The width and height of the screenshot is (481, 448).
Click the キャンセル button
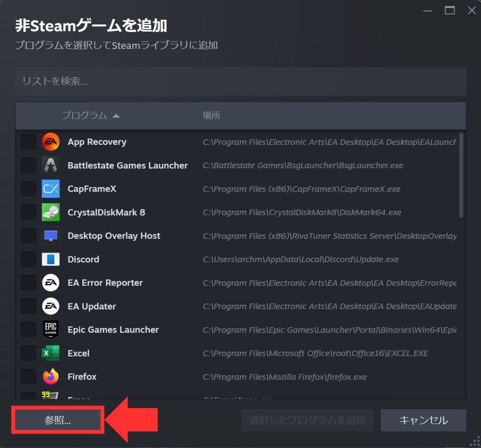click(x=423, y=420)
